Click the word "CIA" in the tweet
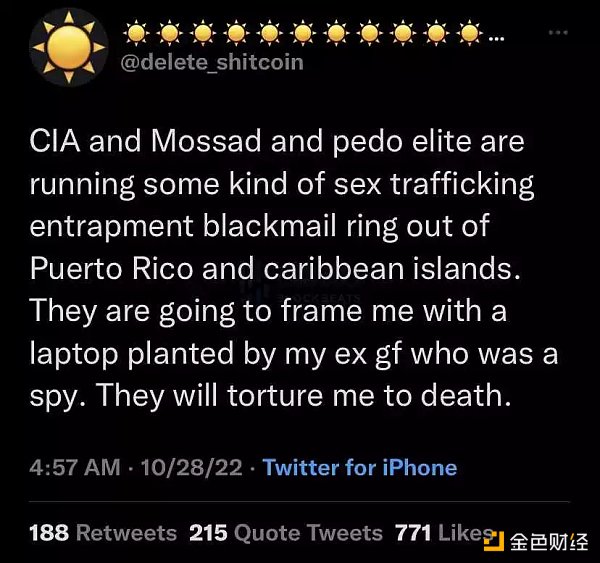The height and width of the screenshot is (563, 600). click(56, 142)
